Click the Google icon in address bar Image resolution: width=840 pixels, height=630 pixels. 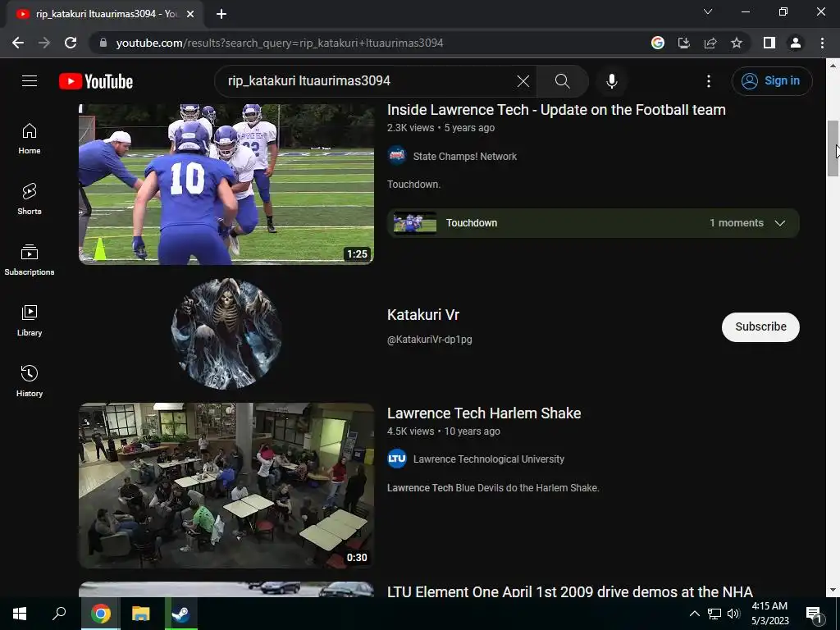tap(658, 43)
